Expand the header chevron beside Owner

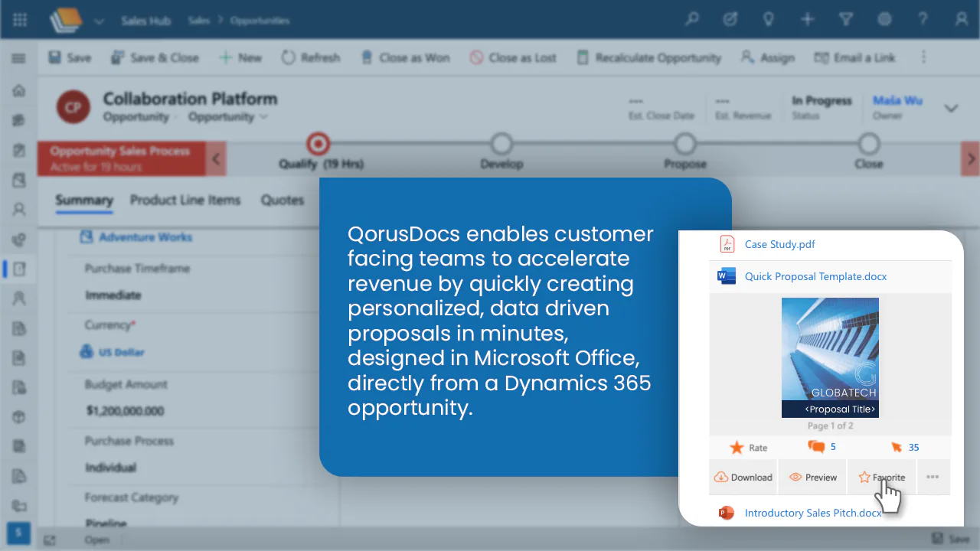[x=951, y=109]
